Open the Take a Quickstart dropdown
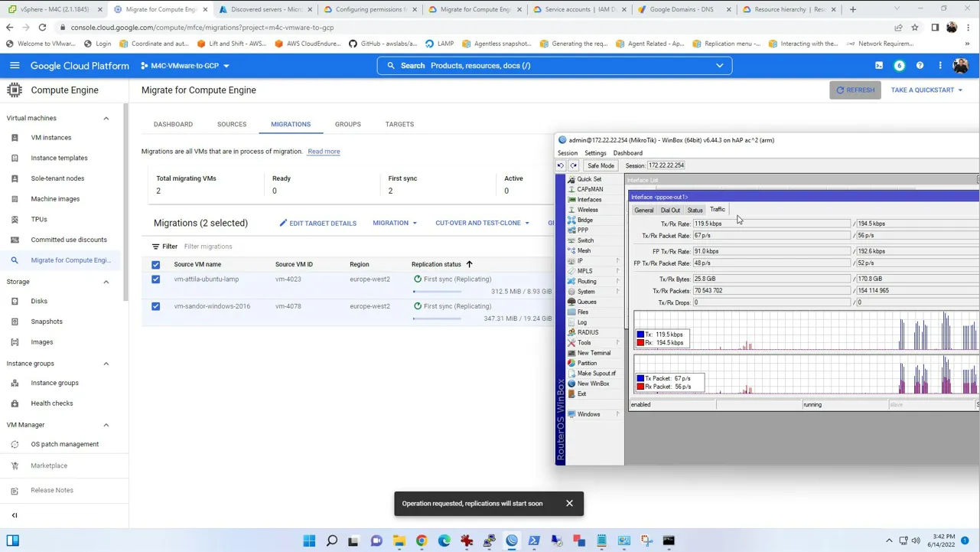Screen dimensions: 980x552 click(926, 90)
